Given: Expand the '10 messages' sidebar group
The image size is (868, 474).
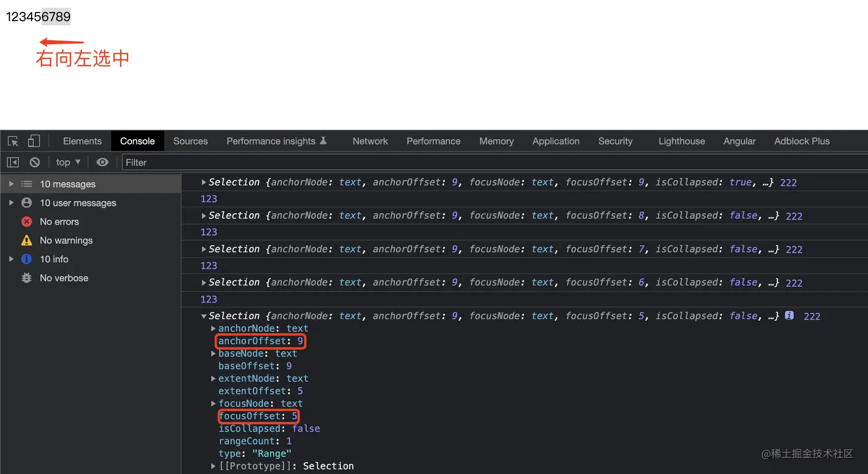Looking at the screenshot, I should tap(11, 184).
